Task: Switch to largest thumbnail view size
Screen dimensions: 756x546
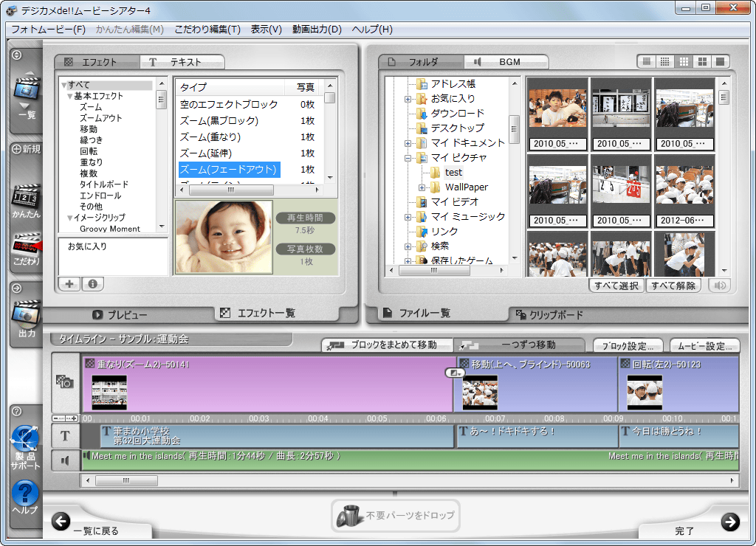Action: click(x=720, y=61)
